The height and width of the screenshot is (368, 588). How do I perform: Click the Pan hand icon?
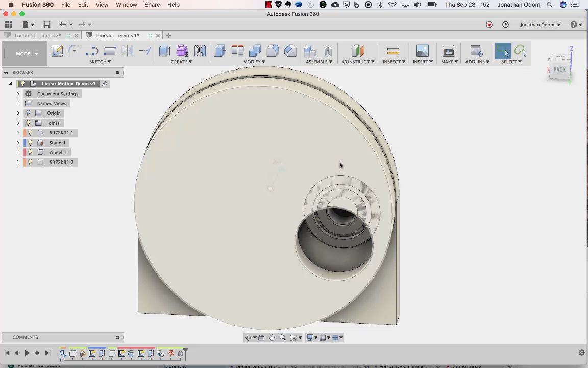(x=272, y=337)
